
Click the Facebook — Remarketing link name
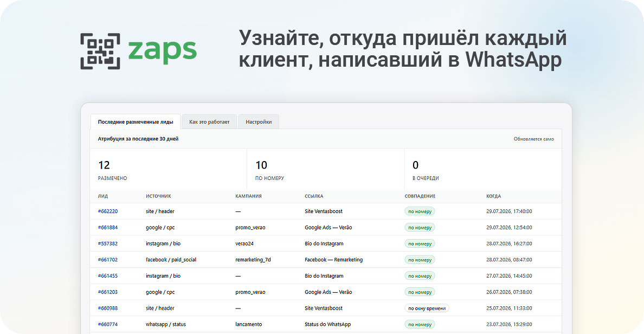tap(333, 260)
